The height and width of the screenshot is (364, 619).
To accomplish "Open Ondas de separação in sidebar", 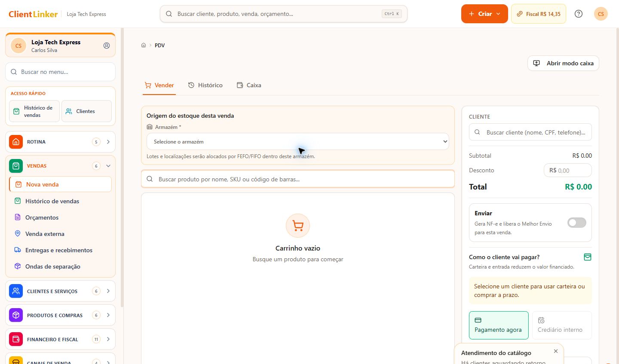I will (60, 266).
